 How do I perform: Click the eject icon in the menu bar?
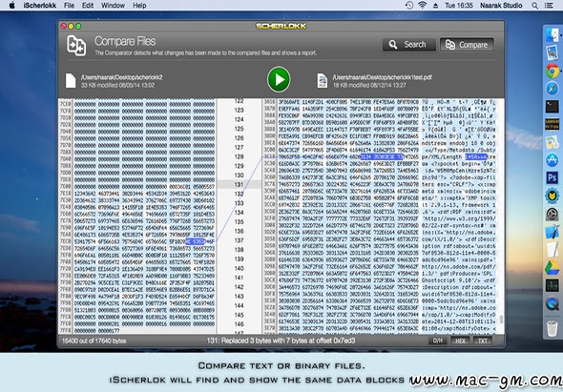pos(435,6)
